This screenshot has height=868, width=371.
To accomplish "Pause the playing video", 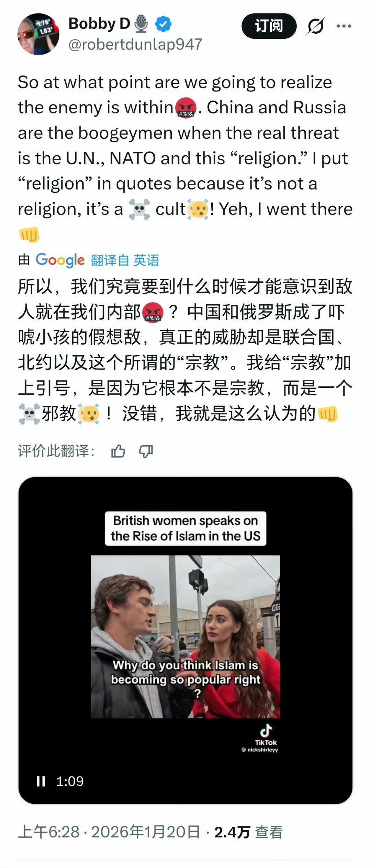I will [41, 781].
